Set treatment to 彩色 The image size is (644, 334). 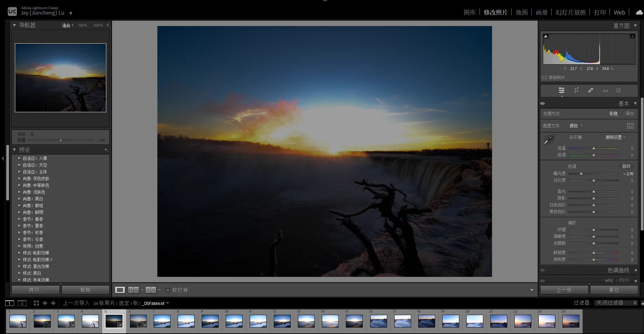(x=614, y=114)
